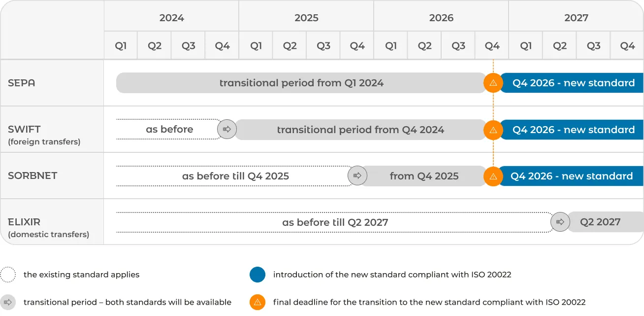This screenshot has width=644, height=316.
Task: Click the blue circle legend swatch
Action: pyautogui.click(x=258, y=275)
